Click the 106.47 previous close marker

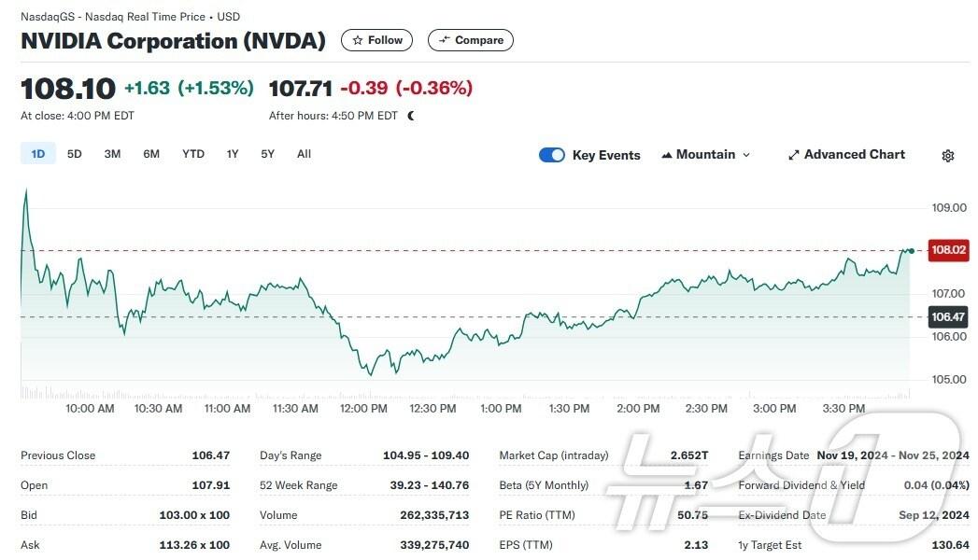947,317
